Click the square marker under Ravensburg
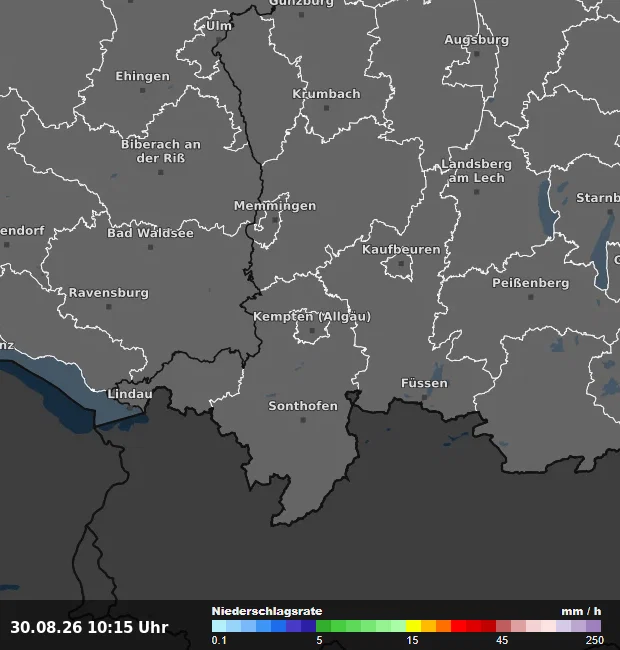This screenshot has height=650, width=620. point(109,307)
